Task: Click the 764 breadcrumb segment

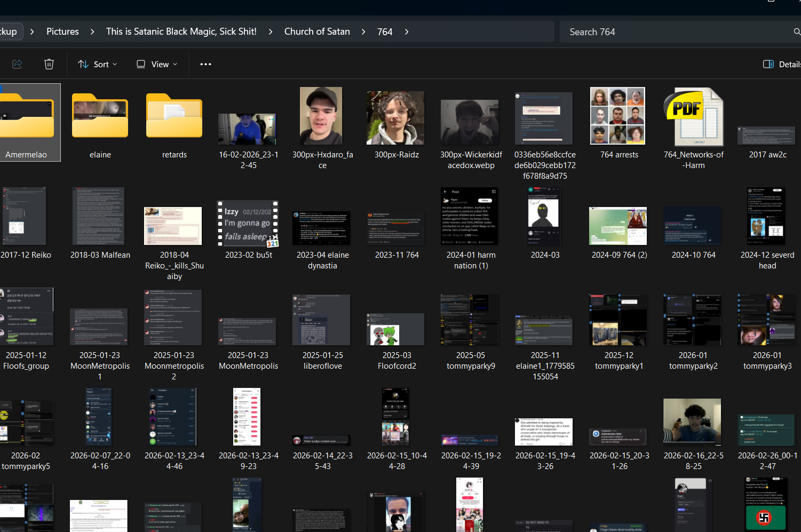Action: pos(385,32)
